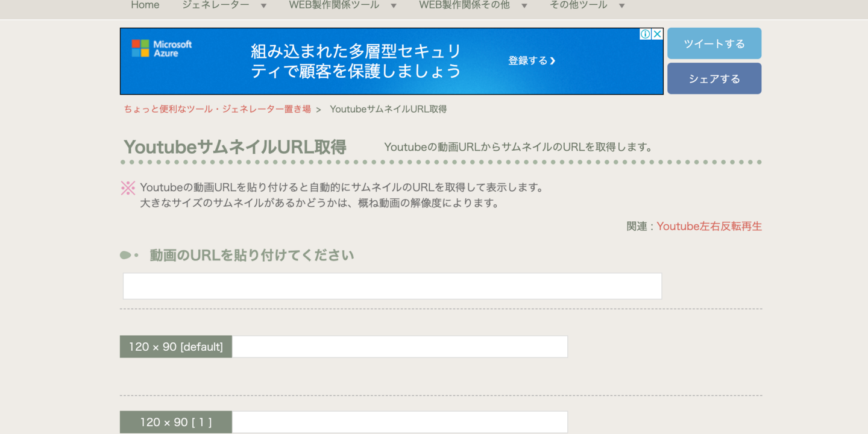This screenshot has height=434, width=868.
Task: Select the 120 × 90 [ 1 ] output field
Action: 400,422
